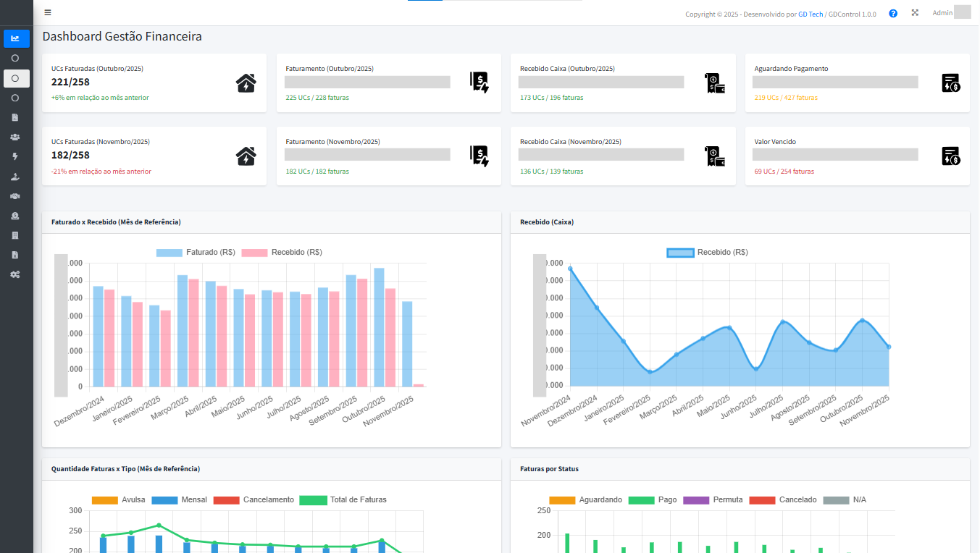Toggle fullscreen with the expand arrows icon
This screenshot has height=553, width=980.
click(x=915, y=13)
